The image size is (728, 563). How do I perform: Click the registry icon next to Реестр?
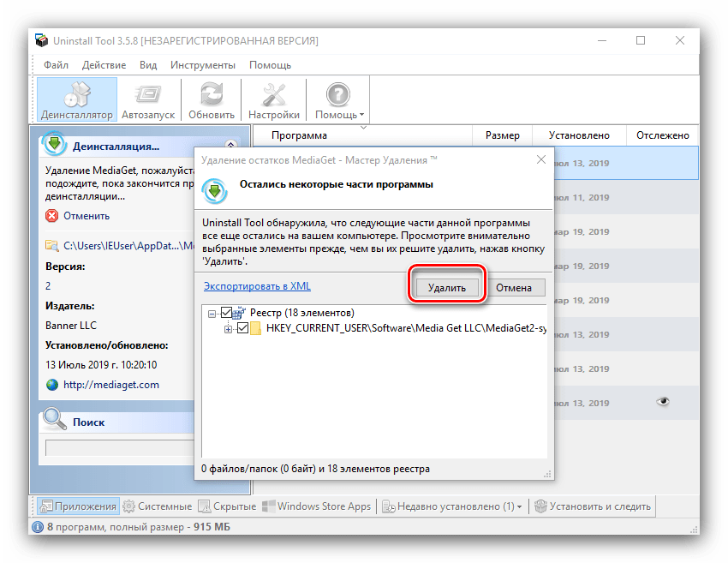coord(239,313)
